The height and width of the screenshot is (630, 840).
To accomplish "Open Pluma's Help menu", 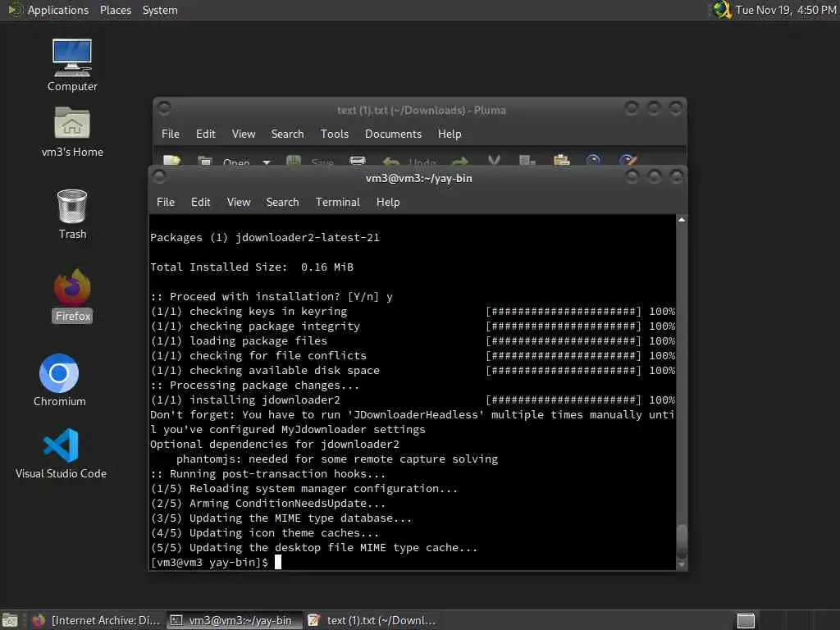I will 450,134.
